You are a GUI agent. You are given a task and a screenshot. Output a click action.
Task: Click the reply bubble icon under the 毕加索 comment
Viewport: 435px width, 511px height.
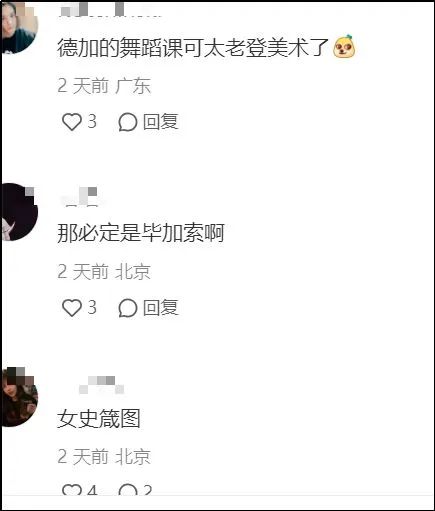[128, 308]
